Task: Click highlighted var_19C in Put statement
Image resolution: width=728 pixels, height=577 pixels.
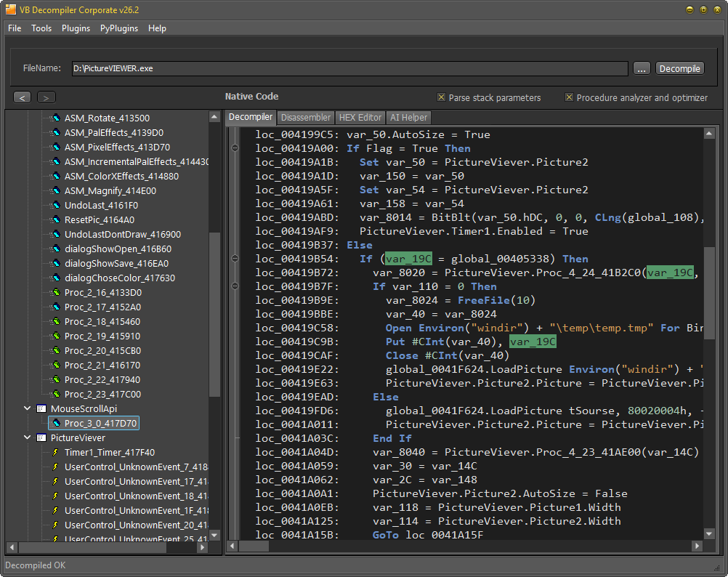Action: (533, 342)
